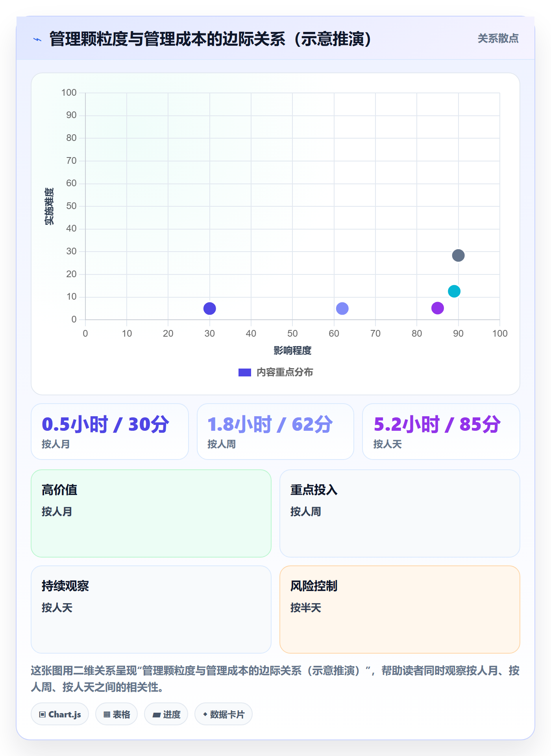Click the 1.8小时 / 62分 stat value
The width and height of the screenshot is (551, 756).
point(270,424)
